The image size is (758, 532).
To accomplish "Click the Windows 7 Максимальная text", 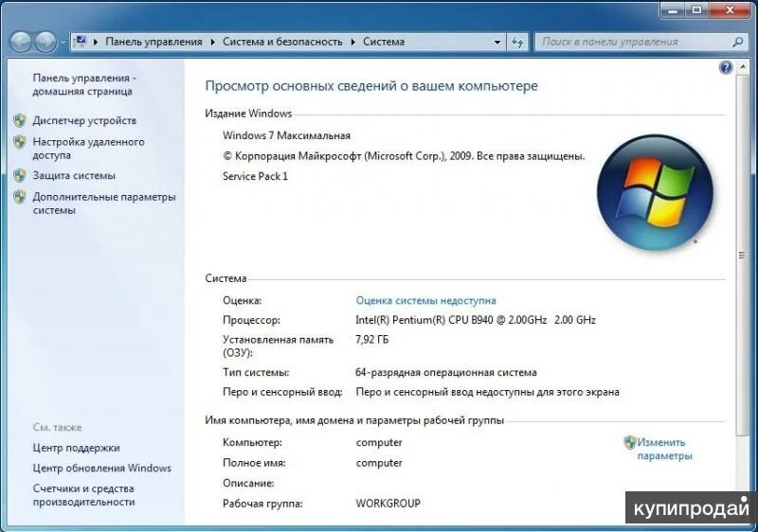I will point(287,135).
